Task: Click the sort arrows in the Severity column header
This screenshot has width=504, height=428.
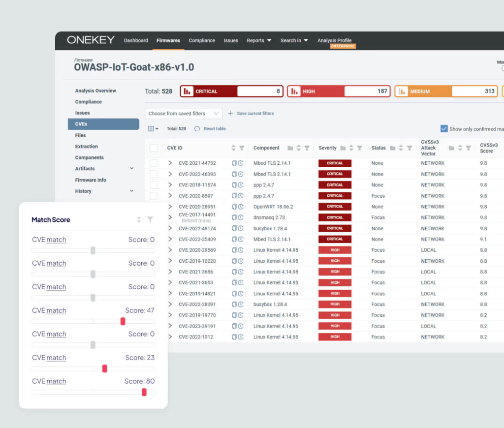Action: (x=351, y=148)
